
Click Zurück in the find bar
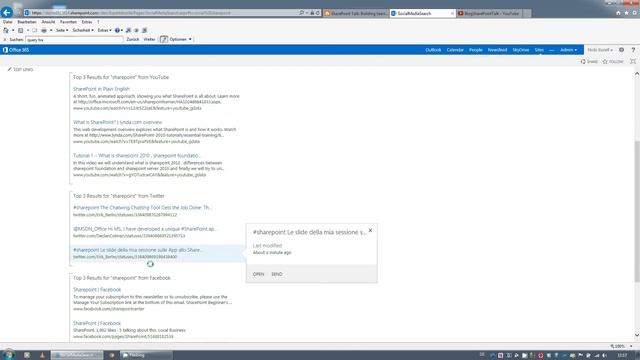[x=133, y=39]
